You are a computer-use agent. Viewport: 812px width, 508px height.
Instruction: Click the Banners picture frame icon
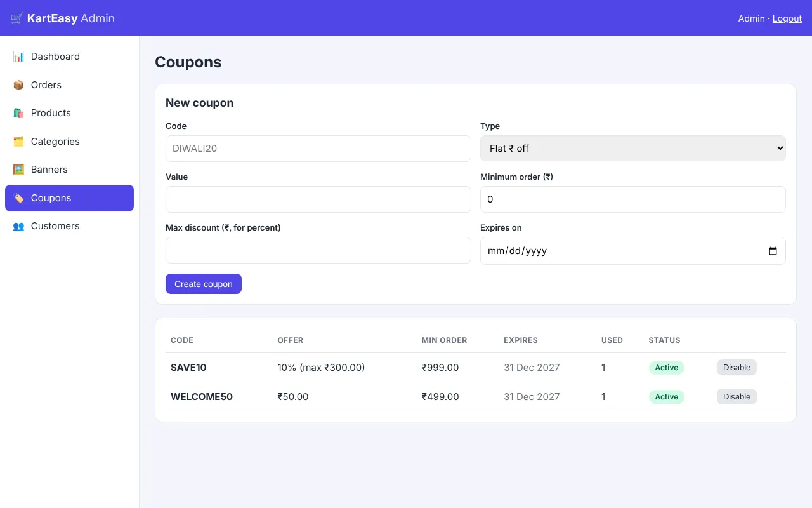[x=18, y=170]
